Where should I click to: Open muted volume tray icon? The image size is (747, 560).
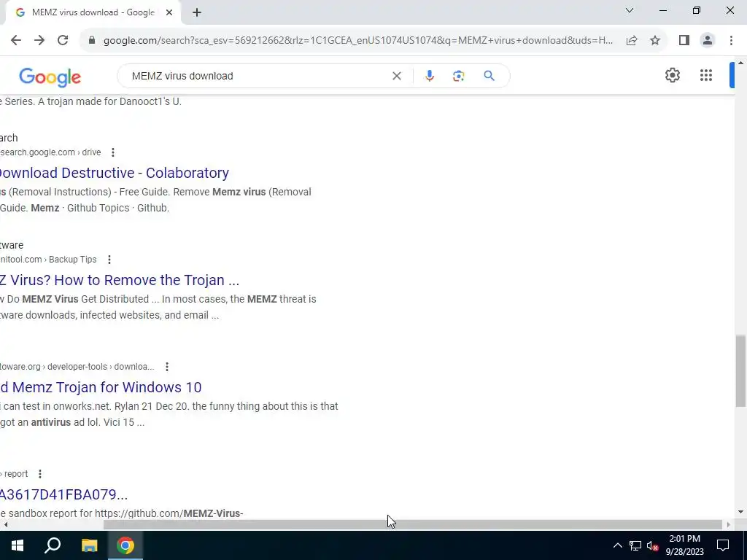point(653,545)
